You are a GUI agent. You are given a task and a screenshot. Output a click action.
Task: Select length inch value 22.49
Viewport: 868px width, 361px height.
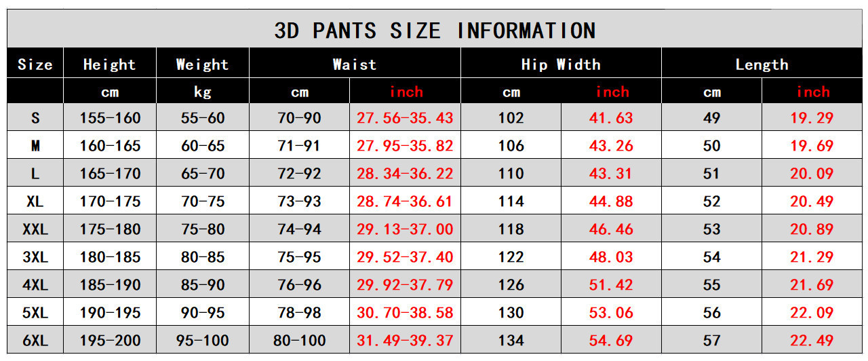(x=812, y=341)
